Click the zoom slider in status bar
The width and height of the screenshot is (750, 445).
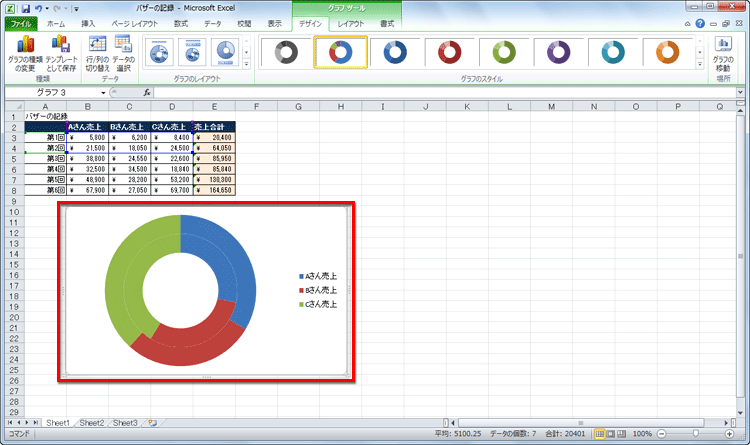(698, 435)
